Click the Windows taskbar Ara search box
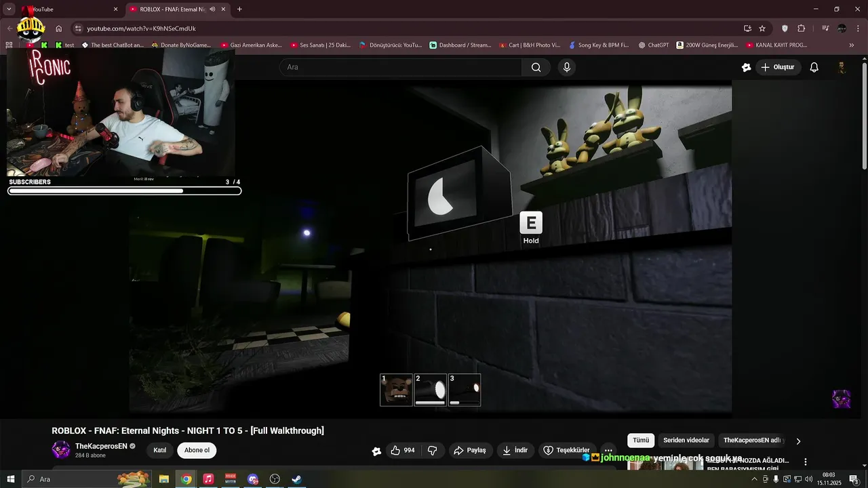The width and height of the screenshot is (868, 488). pyautogui.click(x=87, y=479)
